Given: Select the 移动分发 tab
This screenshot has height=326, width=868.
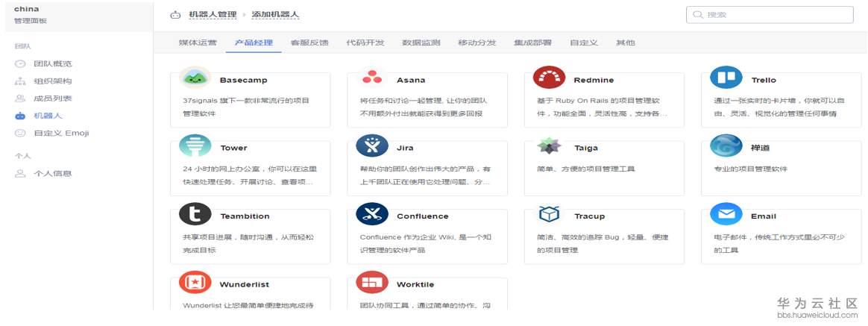Looking at the screenshot, I should (x=477, y=43).
